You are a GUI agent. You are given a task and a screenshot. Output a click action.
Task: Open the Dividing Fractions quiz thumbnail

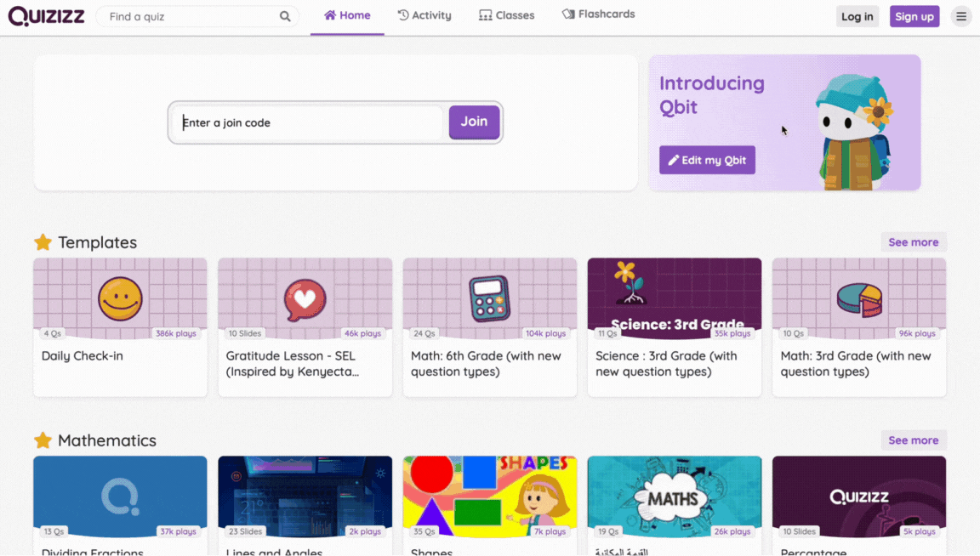pyautogui.click(x=120, y=496)
